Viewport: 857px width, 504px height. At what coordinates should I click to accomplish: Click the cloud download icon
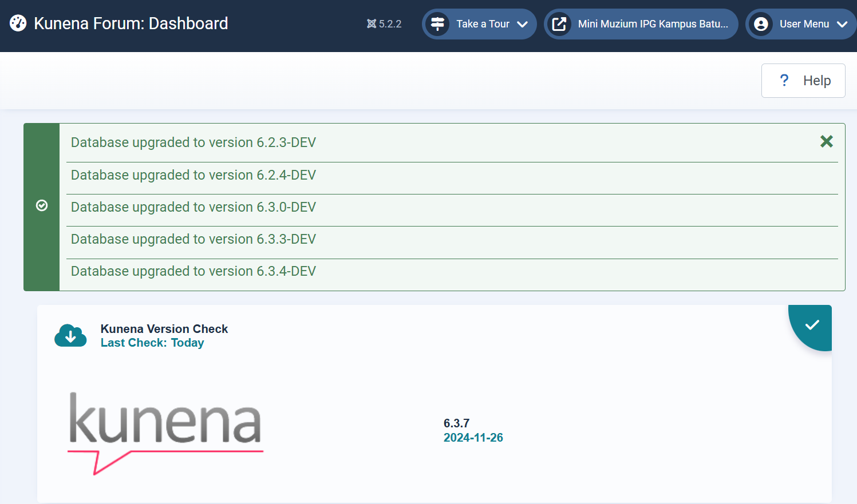pyautogui.click(x=70, y=336)
